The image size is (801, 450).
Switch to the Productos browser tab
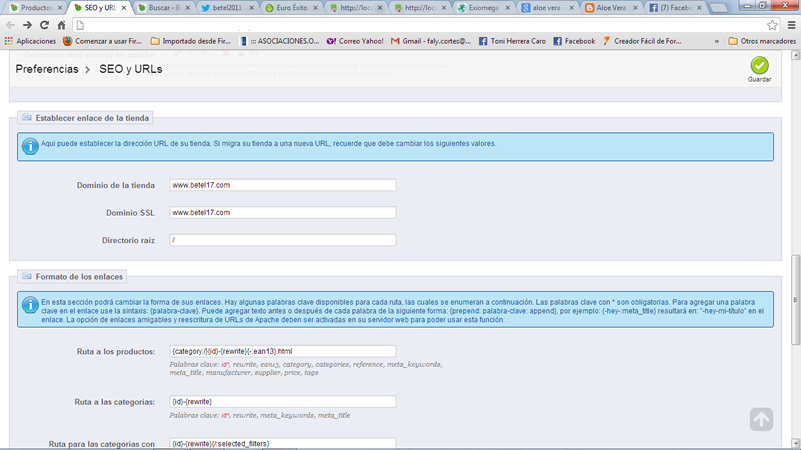(x=36, y=8)
